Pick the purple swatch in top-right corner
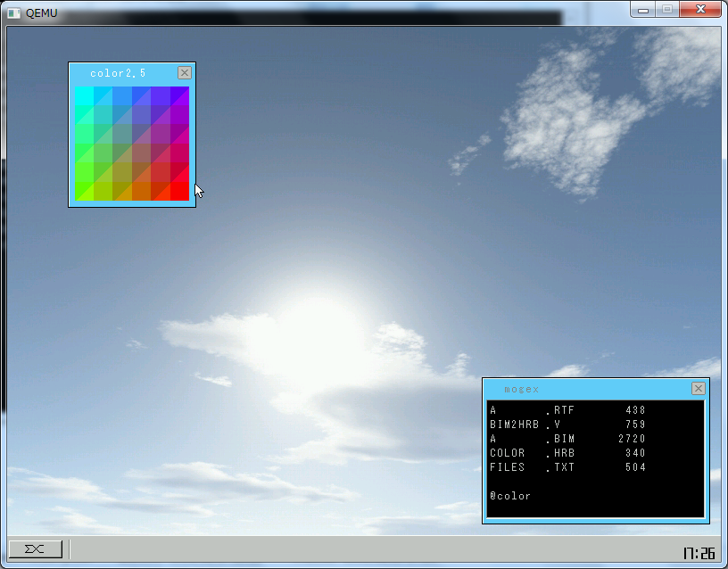 click(179, 95)
